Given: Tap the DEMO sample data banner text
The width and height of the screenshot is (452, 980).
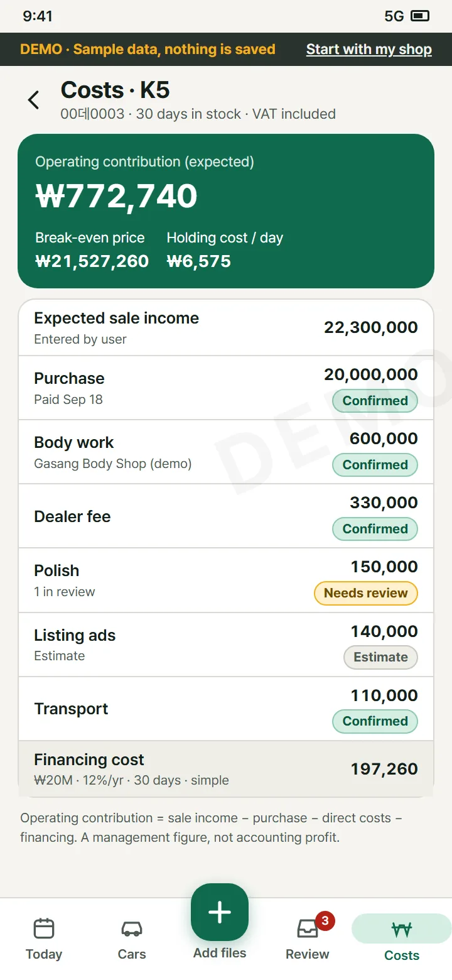Looking at the screenshot, I should (x=148, y=49).
